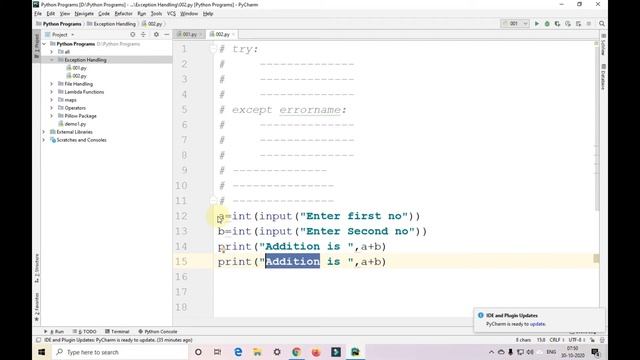640x360 pixels.
Task: Open Project panel settings gear
Action: pyautogui.click(x=156, y=35)
